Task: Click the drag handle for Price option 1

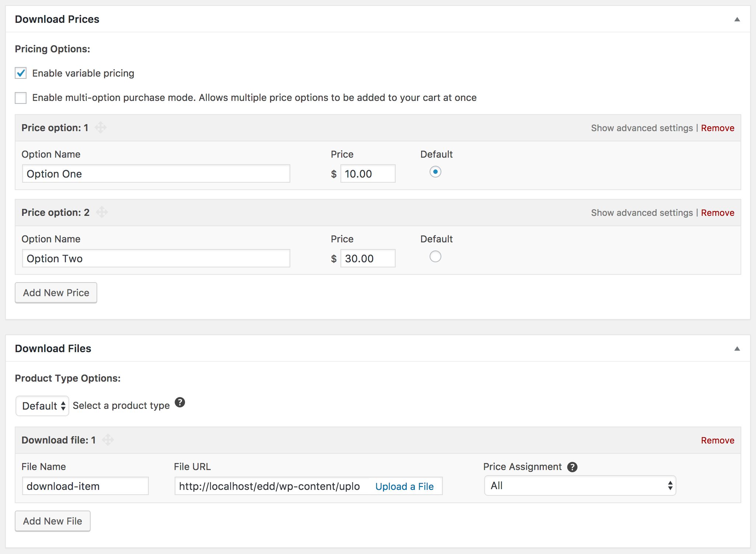Action: coord(101,128)
